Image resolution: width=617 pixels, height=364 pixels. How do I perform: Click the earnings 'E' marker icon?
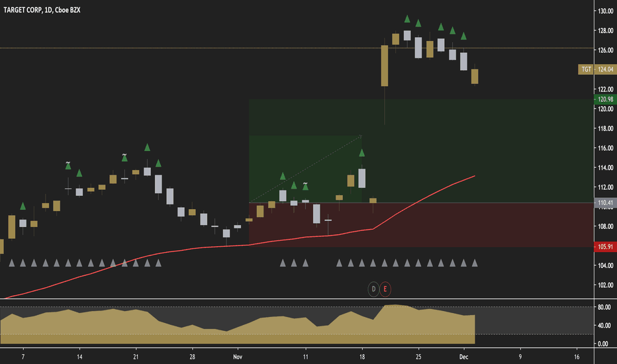pos(385,289)
